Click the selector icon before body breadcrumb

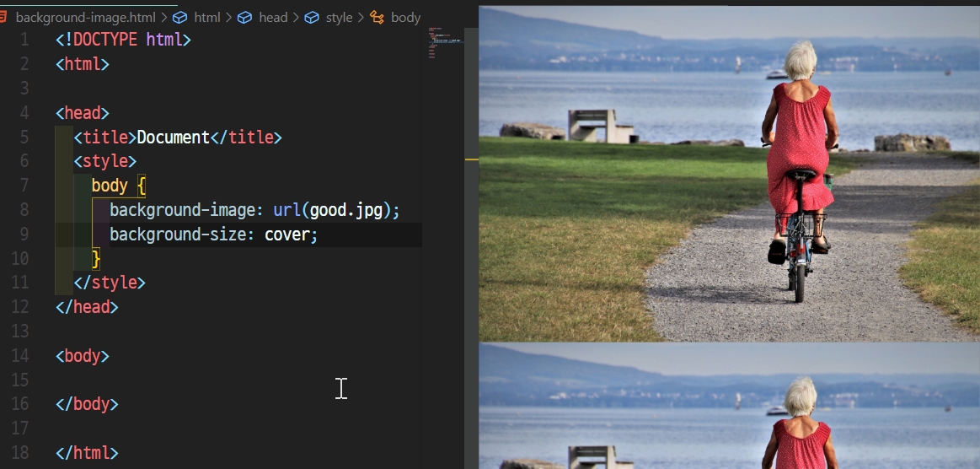(377, 18)
